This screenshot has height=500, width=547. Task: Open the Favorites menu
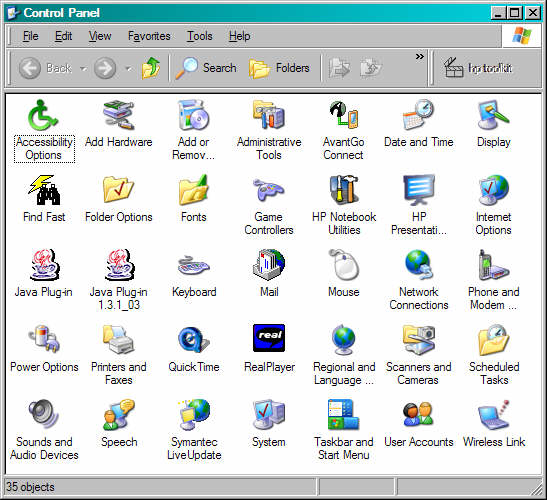(149, 36)
